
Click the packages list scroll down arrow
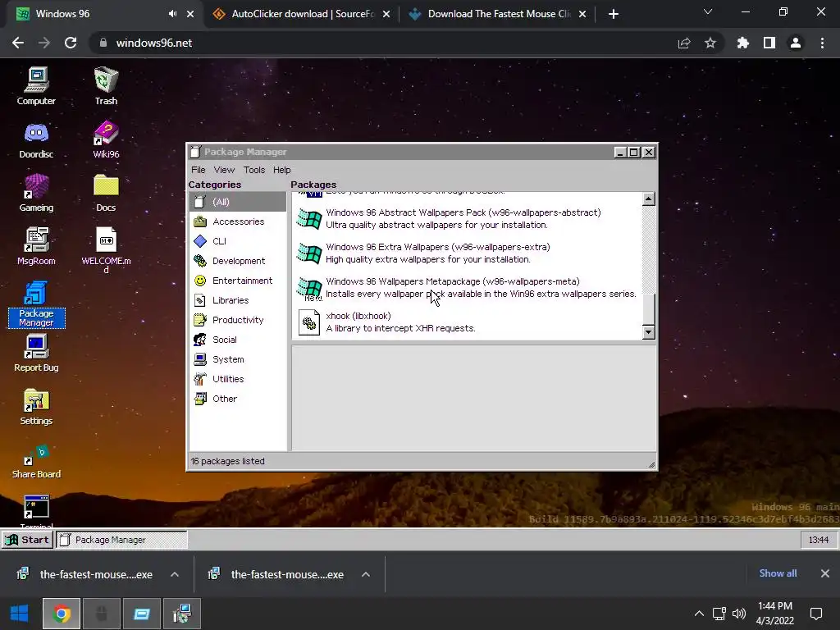point(648,332)
